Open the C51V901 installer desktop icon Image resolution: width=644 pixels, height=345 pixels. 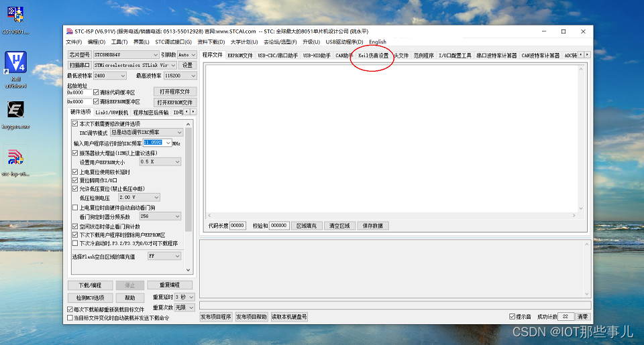[15, 19]
